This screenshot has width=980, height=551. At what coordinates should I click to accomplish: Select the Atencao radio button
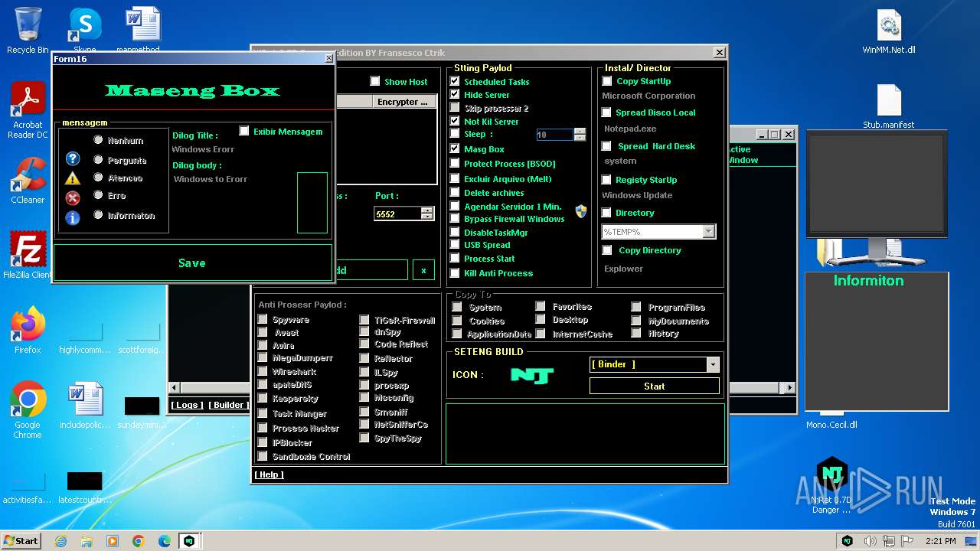98,178
